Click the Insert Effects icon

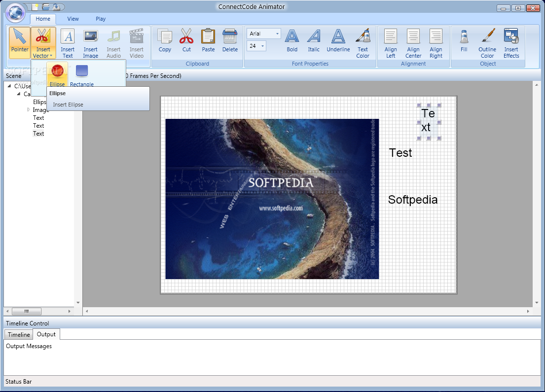pos(511,36)
